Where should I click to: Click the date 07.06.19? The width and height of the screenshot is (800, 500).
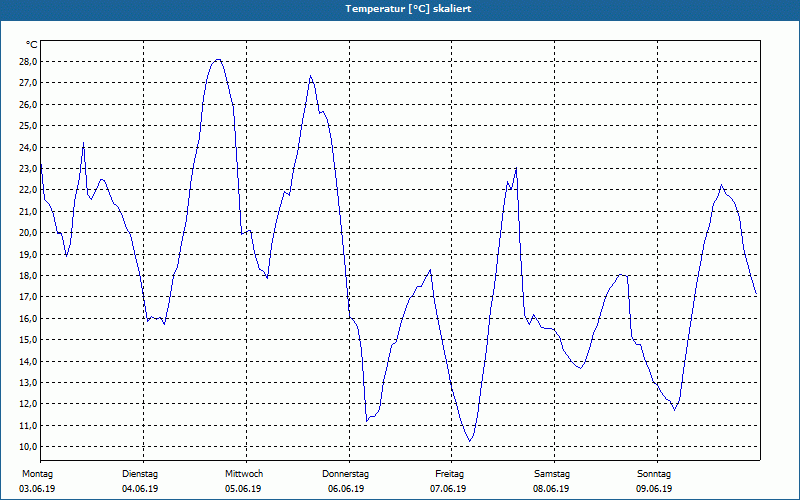(448, 489)
